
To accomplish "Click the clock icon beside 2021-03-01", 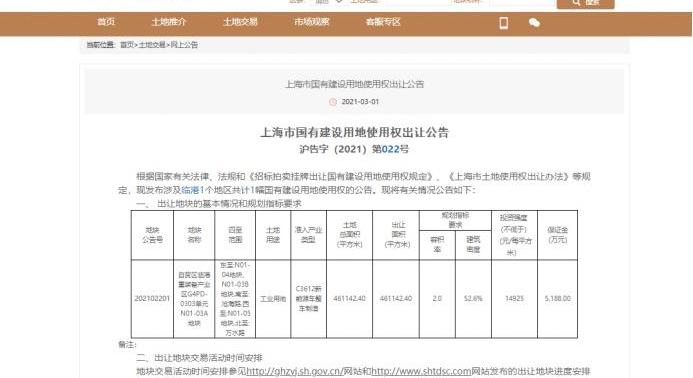I will (333, 102).
